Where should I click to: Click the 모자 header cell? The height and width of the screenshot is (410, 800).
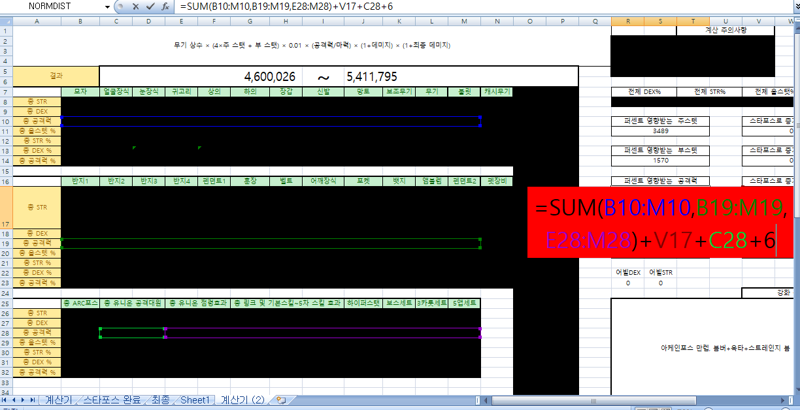coord(80,92)
